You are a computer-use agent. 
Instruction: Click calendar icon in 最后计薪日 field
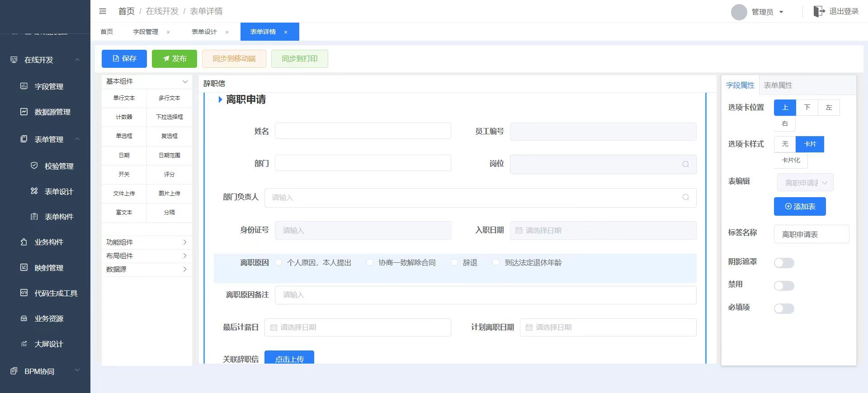[273, 327]
